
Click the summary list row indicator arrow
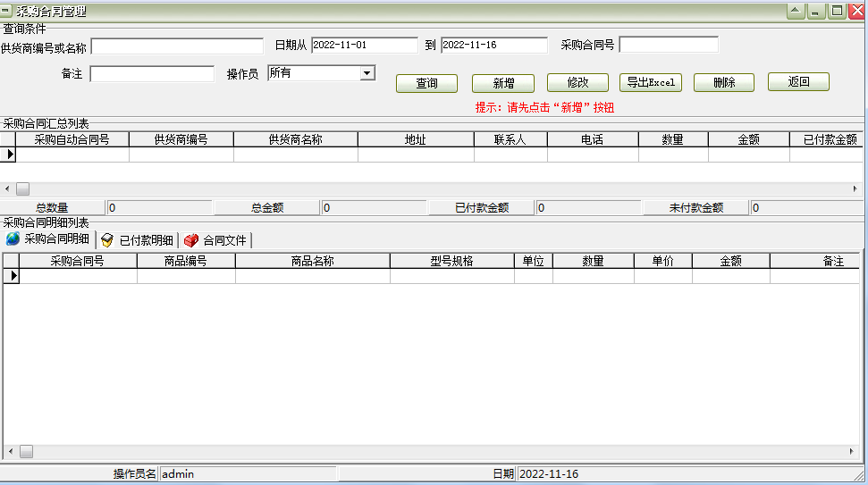[x=9, y=155]
